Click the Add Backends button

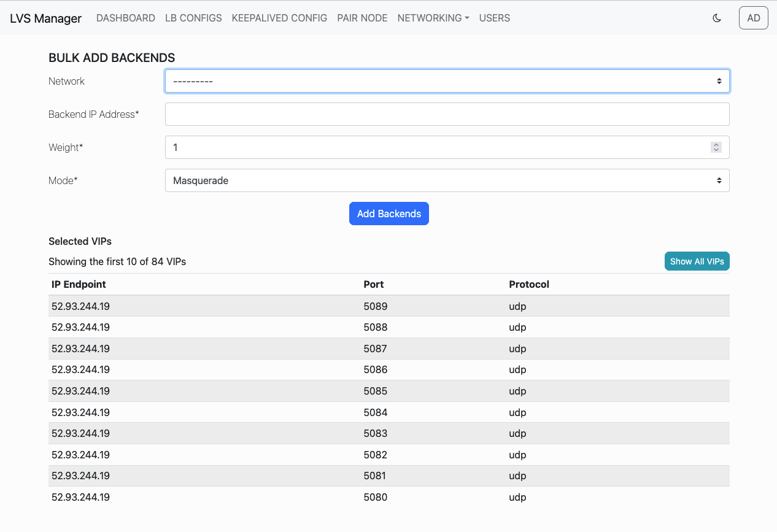coord(389,214)
